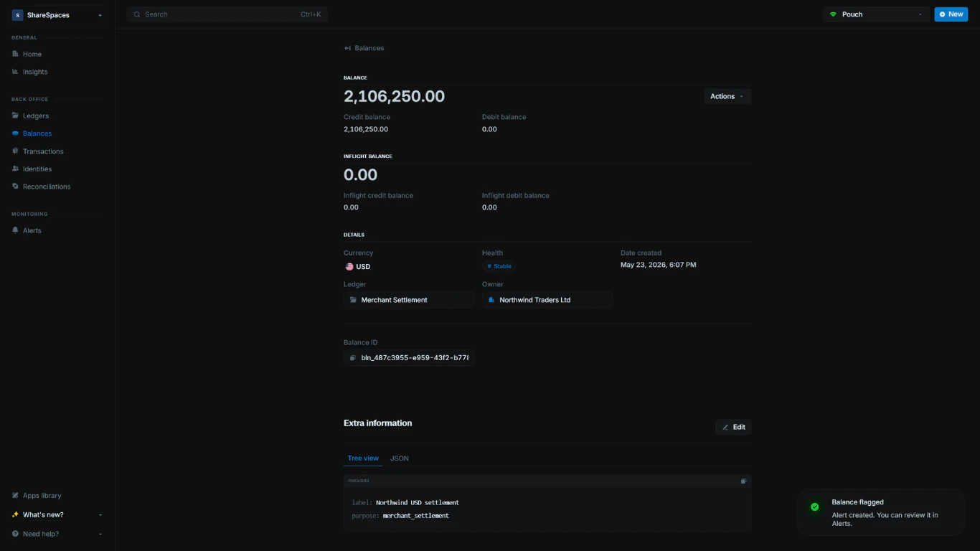This screenshot has height=551, width=980.
Task: Click the Transactions icon
Action: [x=16, y=151]
